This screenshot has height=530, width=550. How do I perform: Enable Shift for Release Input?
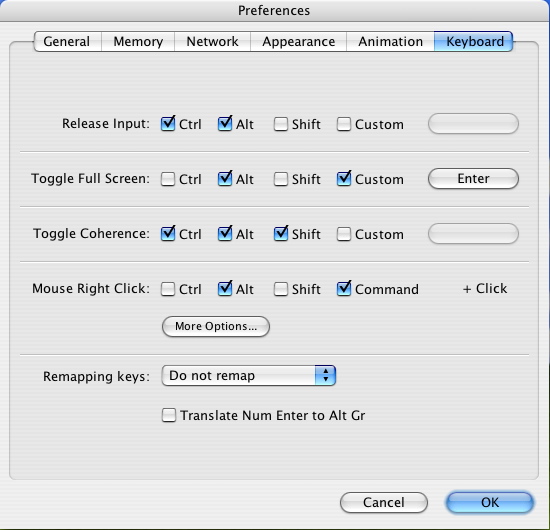[x=281, y=124]
